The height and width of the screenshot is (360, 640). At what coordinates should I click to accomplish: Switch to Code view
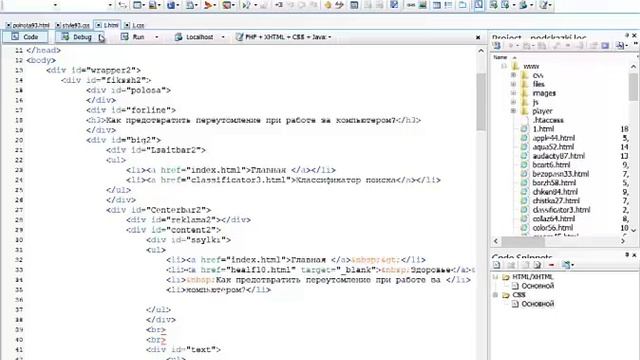point(25,37)
